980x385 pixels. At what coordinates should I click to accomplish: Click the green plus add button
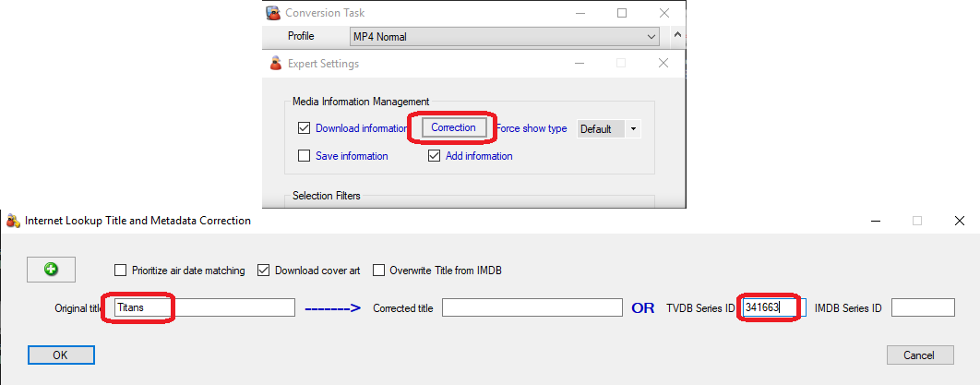pos(51,270)
